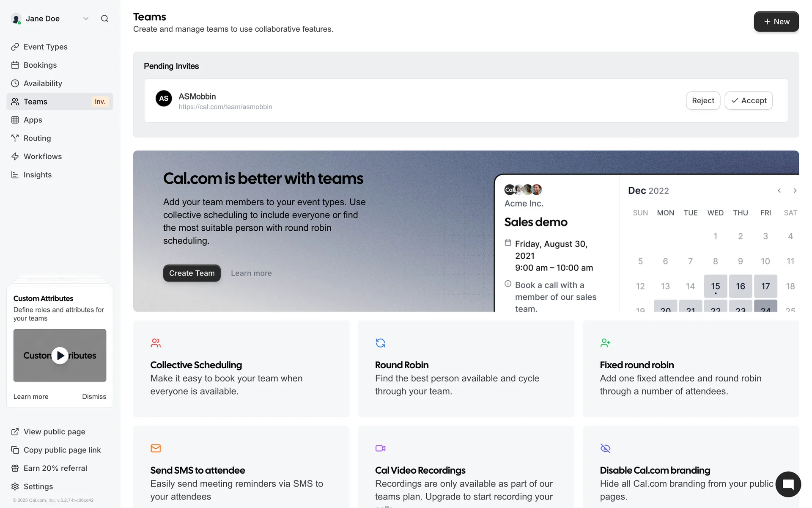
Task: Expand the Jane Doe account dropdown
Action: 86,19
